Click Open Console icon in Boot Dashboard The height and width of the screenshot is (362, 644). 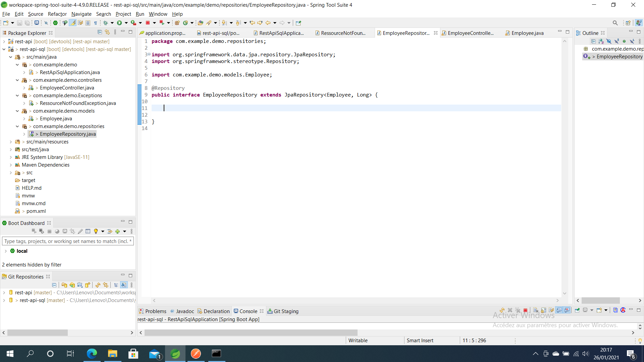(x=65, y=231)
